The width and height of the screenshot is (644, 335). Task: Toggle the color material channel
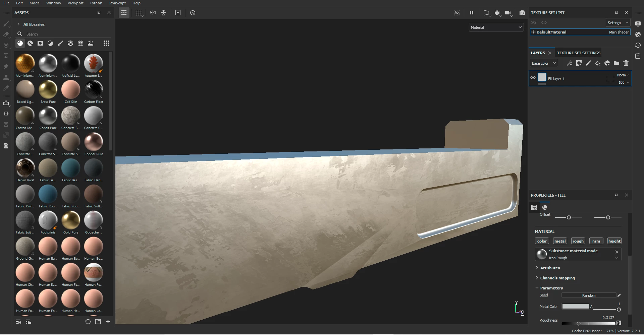(542, 241)
